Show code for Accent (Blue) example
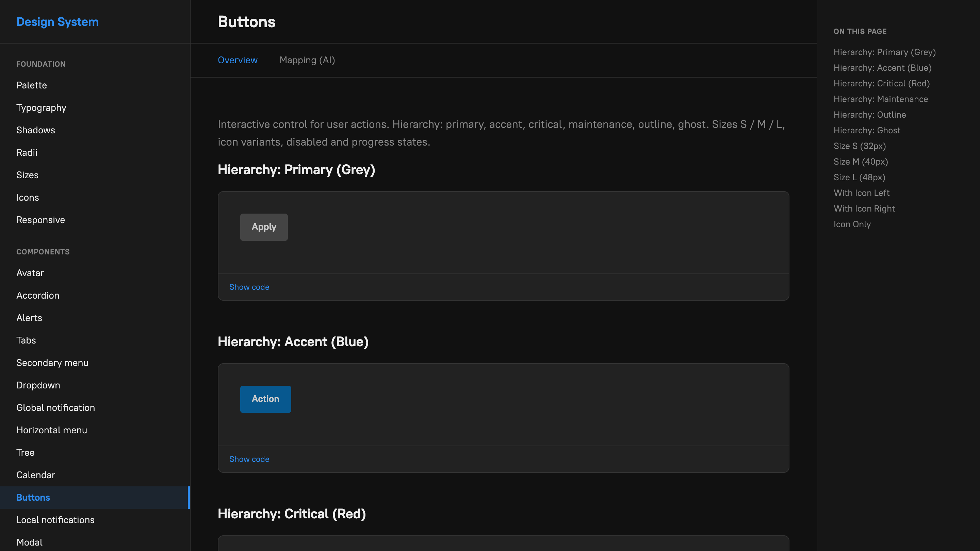 (249, 460)
